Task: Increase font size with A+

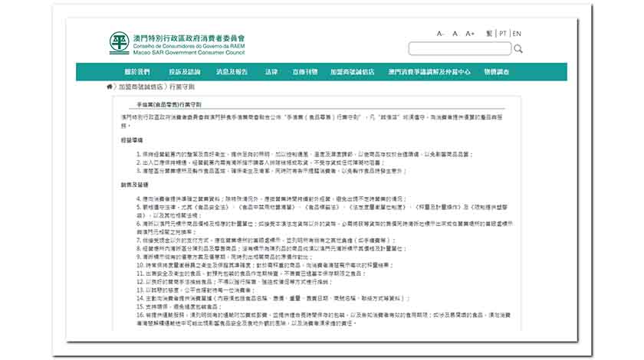Action: 470,34
